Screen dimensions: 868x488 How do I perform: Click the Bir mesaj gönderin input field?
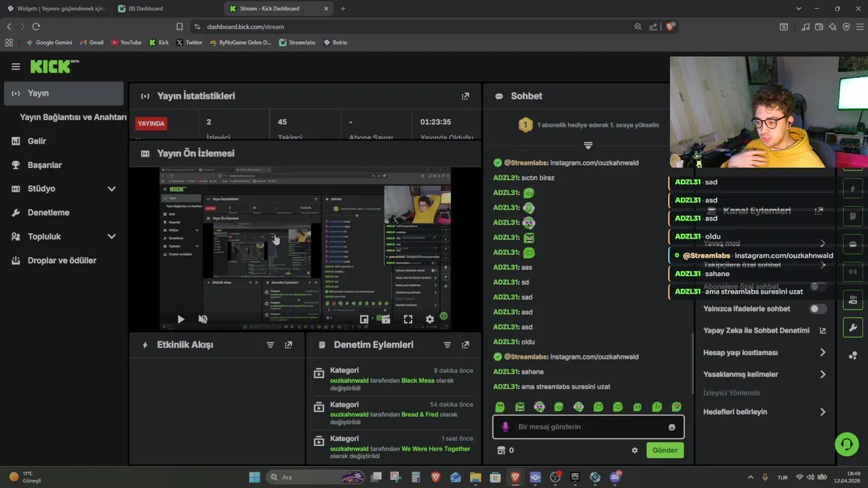tap(588, 427)
